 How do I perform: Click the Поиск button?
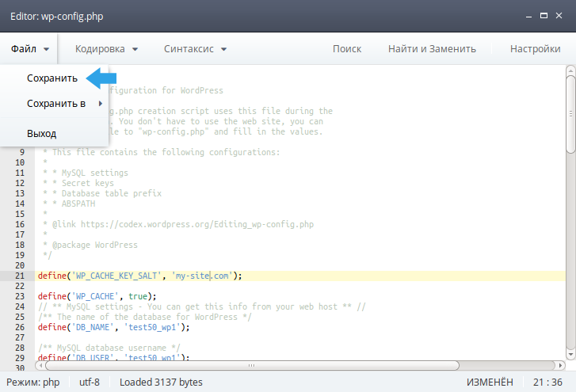(347, 49)
